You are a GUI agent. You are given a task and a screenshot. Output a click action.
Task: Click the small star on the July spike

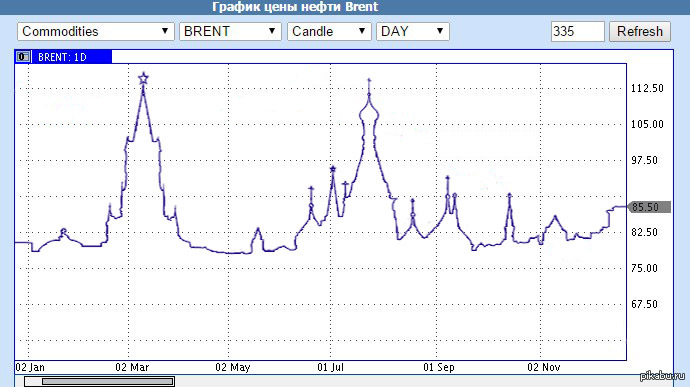coord(333,169)
